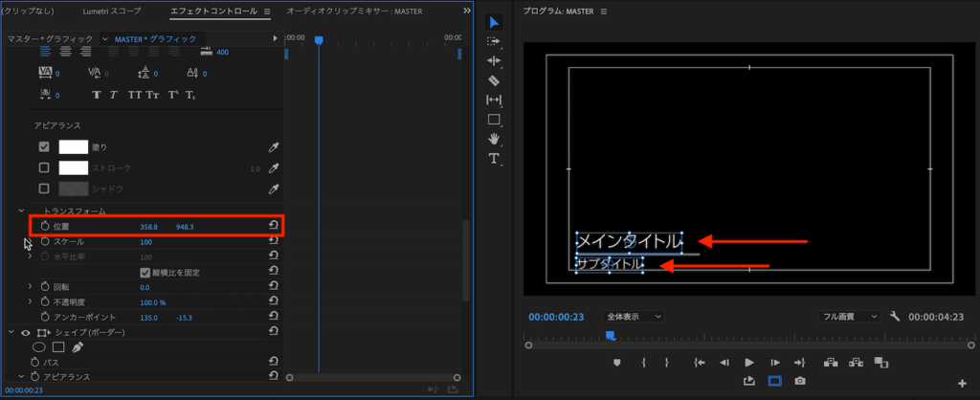Select the Razor tool
The width and height of the screenshot is (980, 400).
[494, 80]
